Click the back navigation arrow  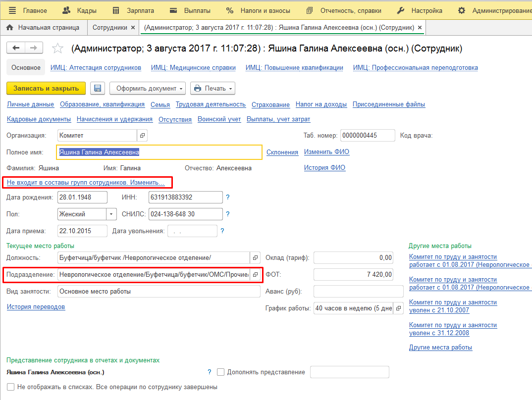(16, 48)
